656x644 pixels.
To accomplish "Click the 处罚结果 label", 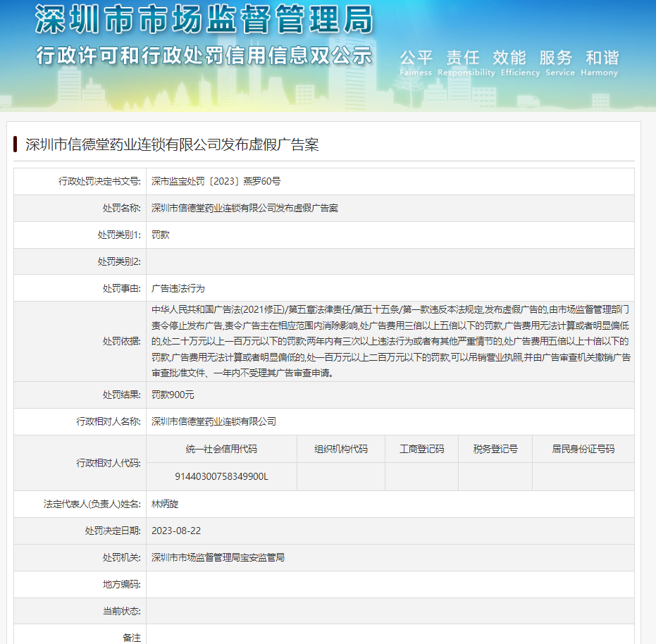I will [x=122, y=395].
